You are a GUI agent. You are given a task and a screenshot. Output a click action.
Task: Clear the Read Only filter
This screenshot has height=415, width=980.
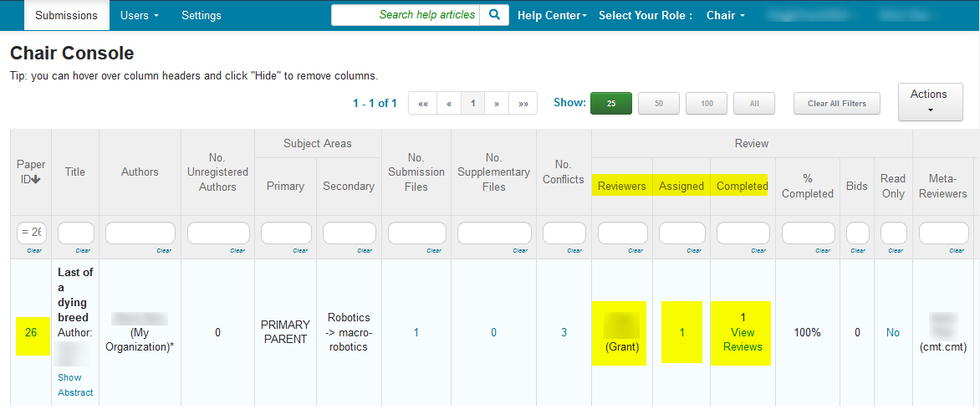pyautogui.click(x=896, y=251)
